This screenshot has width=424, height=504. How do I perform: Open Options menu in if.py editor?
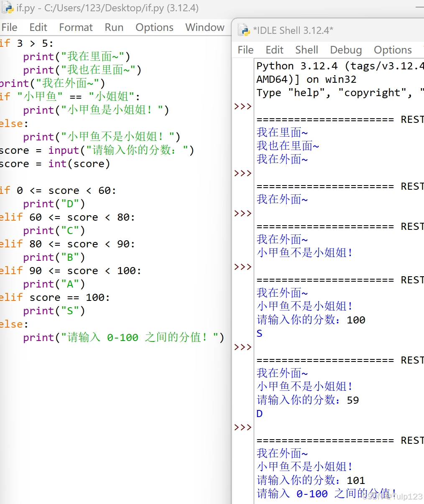154,28
